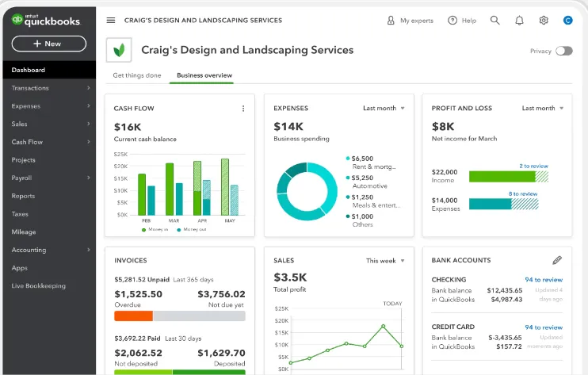Click the $2,062.52 Not deposited amount
Screen dimensions: 588x375
139,353
